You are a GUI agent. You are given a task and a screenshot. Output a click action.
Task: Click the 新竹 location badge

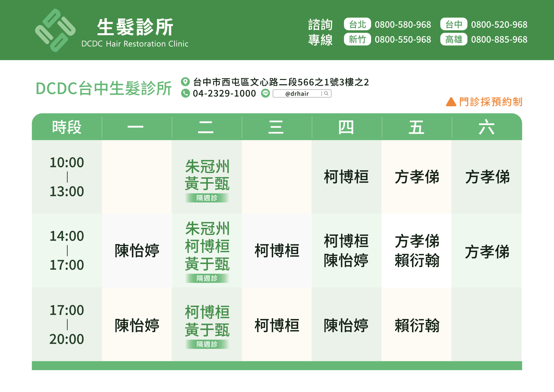coord(357,39)
